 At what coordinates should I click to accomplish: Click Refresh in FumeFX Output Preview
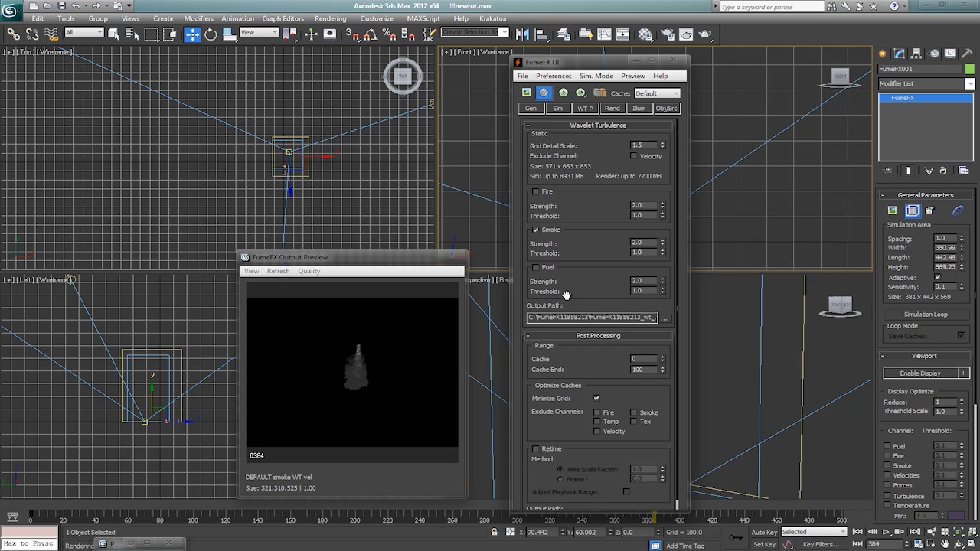pyautogui.click(x=278, y=271)
